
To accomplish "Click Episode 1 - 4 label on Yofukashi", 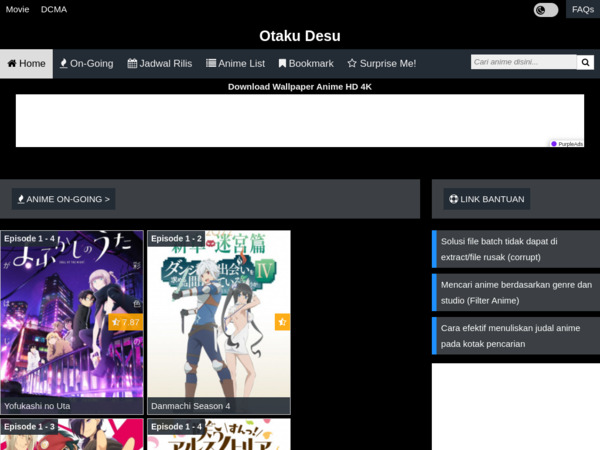I will click(29, 238).
